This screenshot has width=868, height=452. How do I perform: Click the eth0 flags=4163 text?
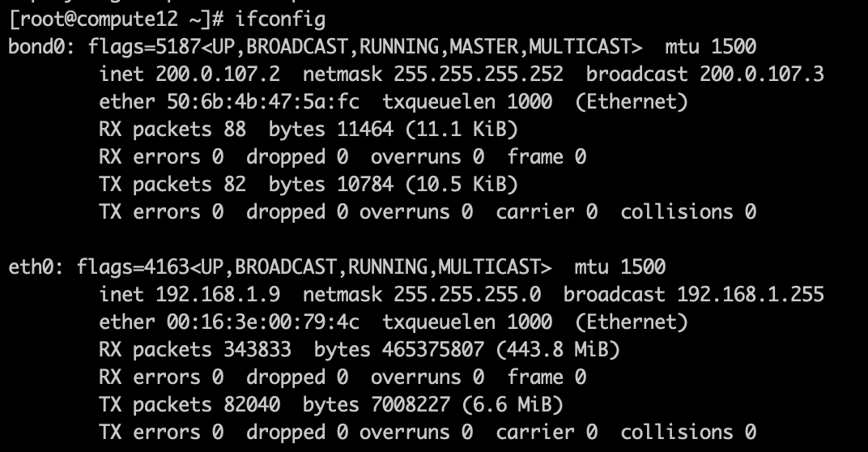[x=133, y=267]
